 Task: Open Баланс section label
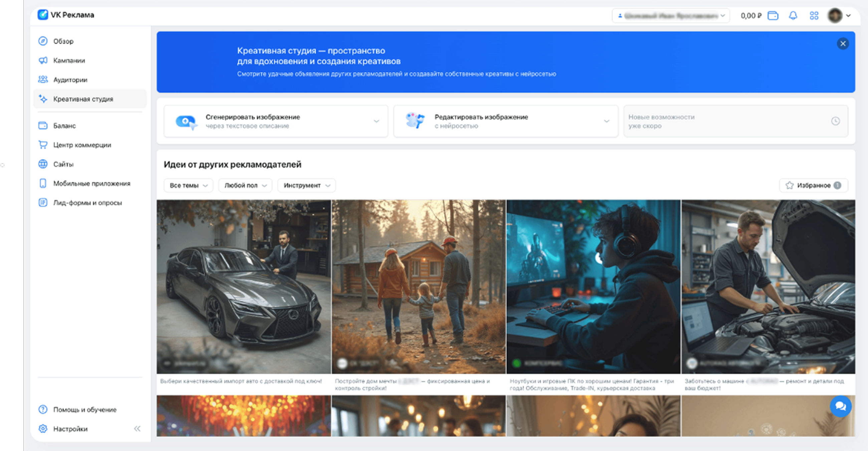point(64,125)
